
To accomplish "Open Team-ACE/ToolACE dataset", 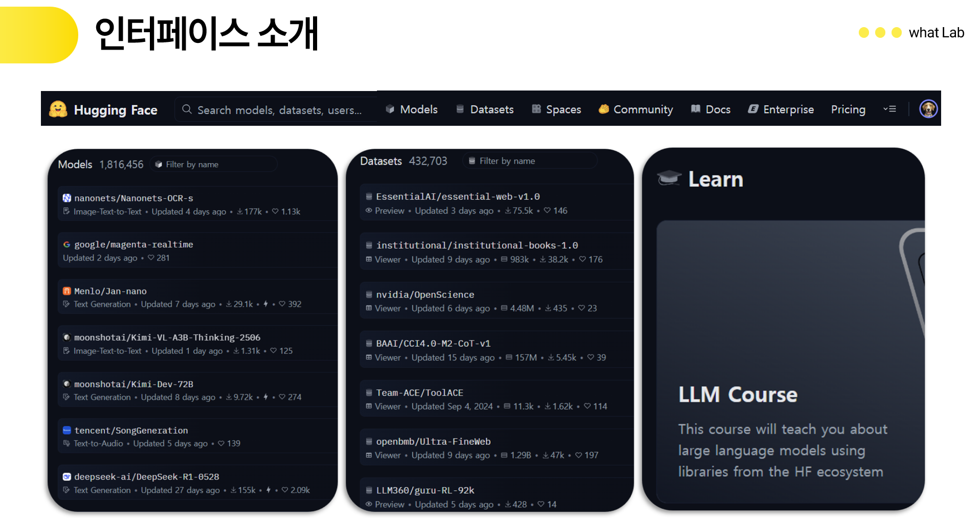I will [419, 393].
